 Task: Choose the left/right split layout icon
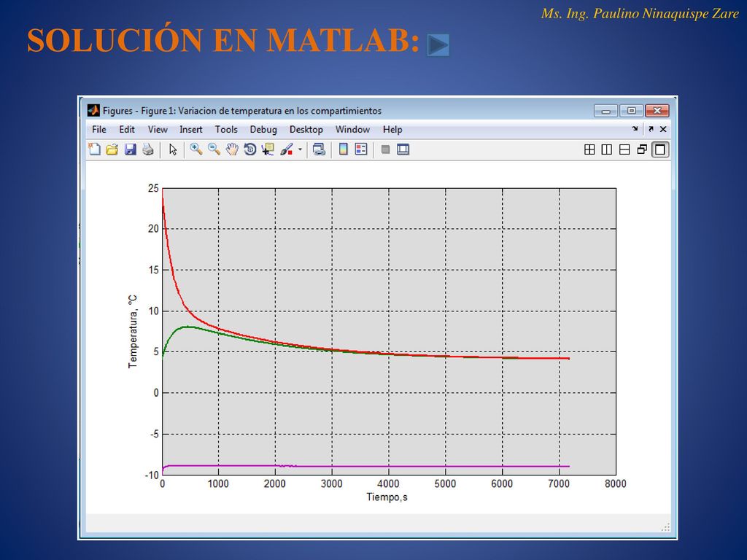pos(606,149)
